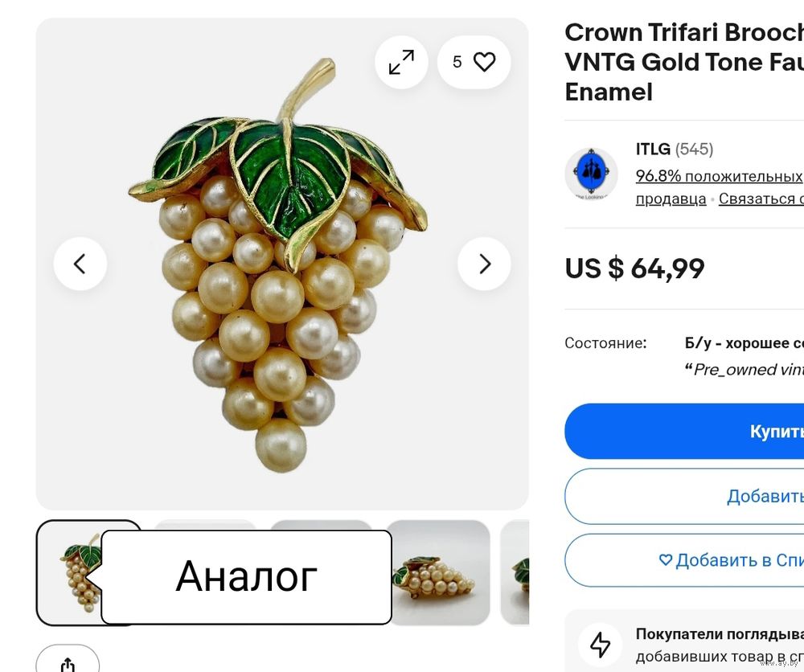Click the heart icon to favorite the item
The height and width of the screenshot is (672, 804).
484,62
